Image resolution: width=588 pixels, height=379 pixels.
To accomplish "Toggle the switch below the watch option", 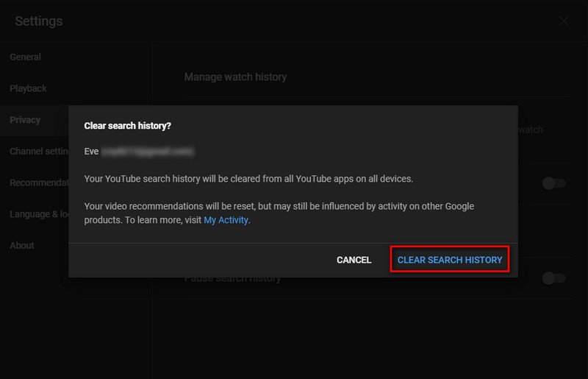I will (553, 183).
